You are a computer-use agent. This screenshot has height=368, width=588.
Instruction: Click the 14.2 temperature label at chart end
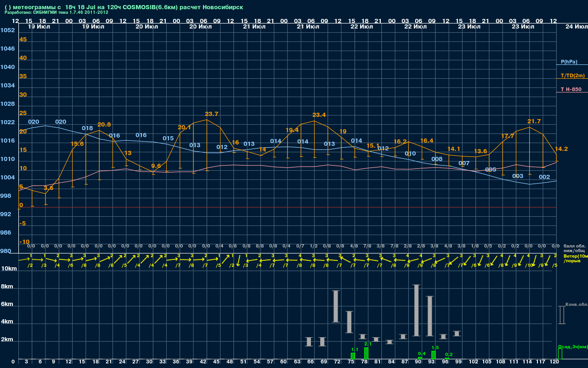tap(561, 149)
